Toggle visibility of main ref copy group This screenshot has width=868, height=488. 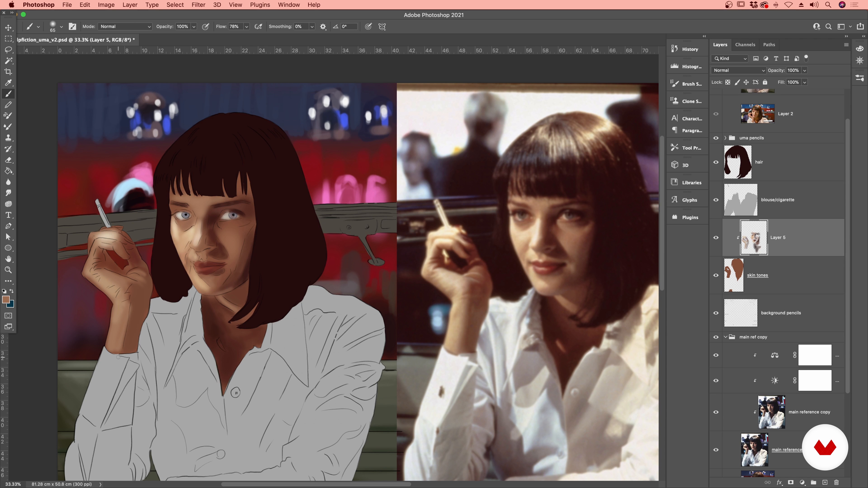[716, 337]
